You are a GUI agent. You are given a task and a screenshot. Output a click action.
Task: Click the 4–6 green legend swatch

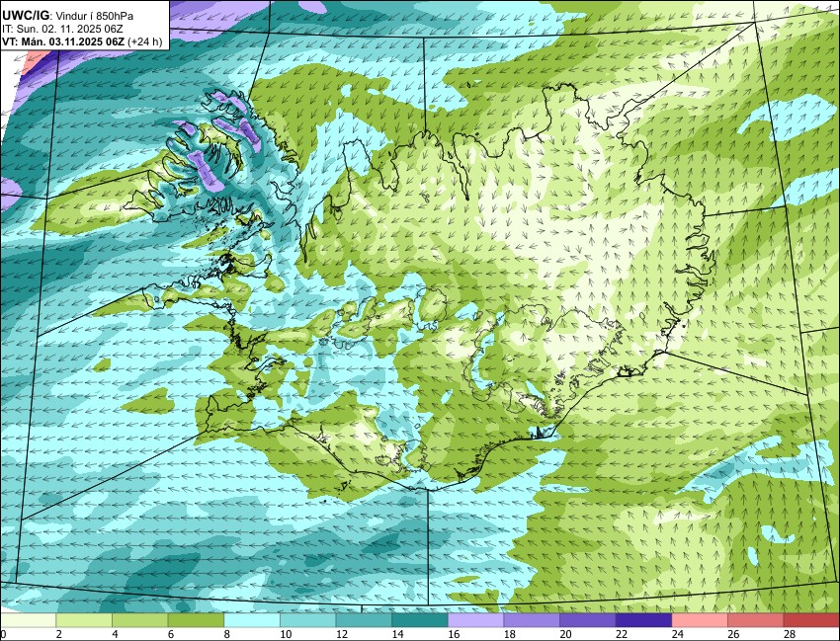(139, 620)
